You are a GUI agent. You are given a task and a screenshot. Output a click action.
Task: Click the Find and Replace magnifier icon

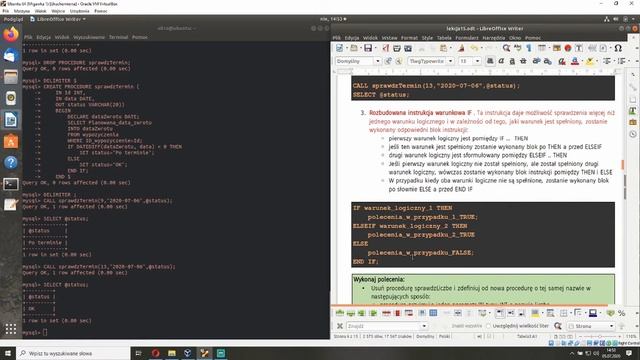point(506,48)
